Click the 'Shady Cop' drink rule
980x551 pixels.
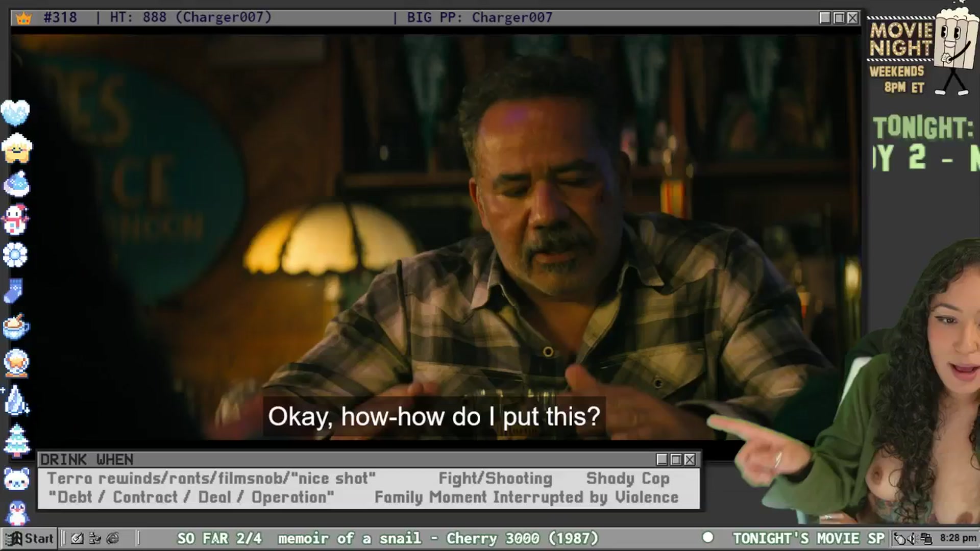pyautogui.click(x=628, y=479)
